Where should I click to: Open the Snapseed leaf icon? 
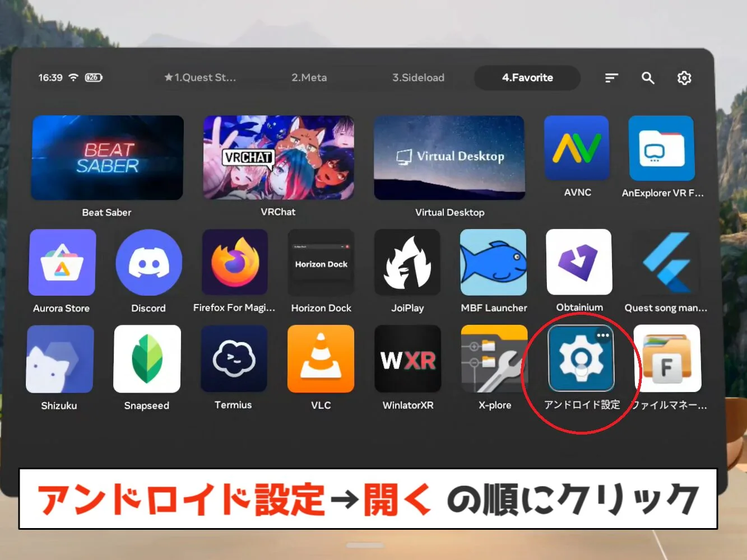pyautogui.click(x=147, y=359)
